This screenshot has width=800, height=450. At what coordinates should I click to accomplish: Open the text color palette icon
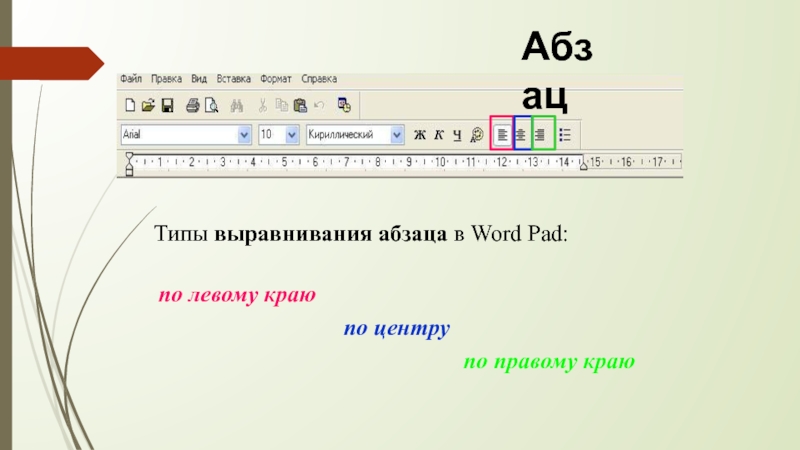click(x=477, y=135)
